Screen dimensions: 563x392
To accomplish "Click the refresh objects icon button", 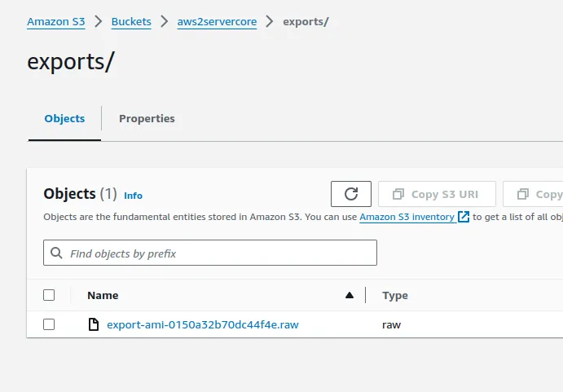I will tap(351, 194).
